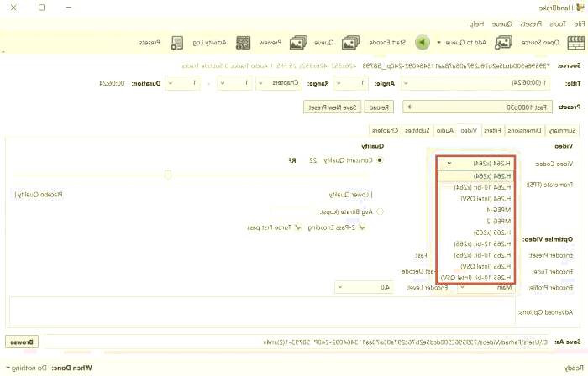Click the Save As file path field
Viewport: 588px width, 376px height.
(x=297, y=342)
